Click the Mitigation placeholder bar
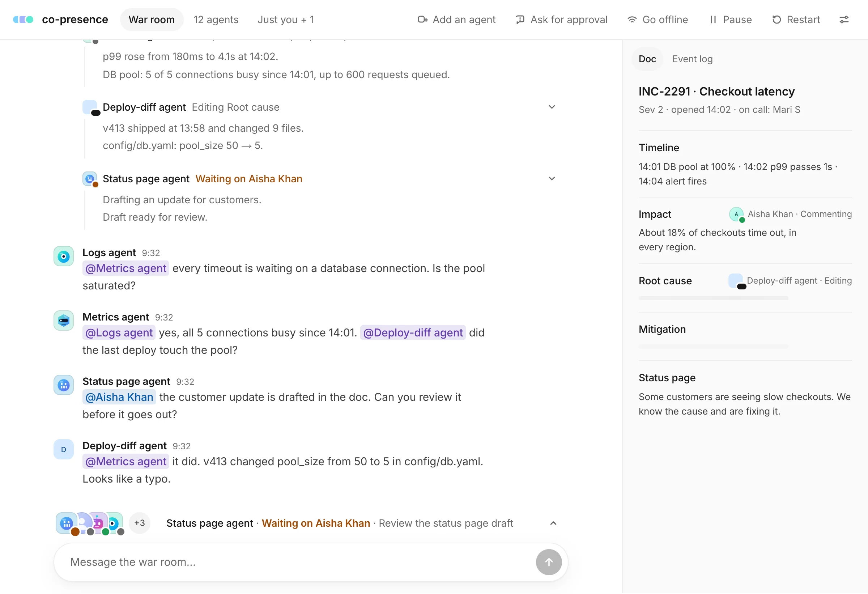This screenshot has height=594, width=868. (x=713, y=347)
